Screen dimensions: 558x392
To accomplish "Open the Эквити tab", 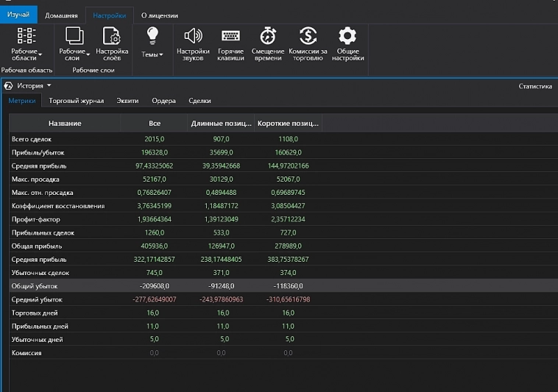I will pos(127,101).
